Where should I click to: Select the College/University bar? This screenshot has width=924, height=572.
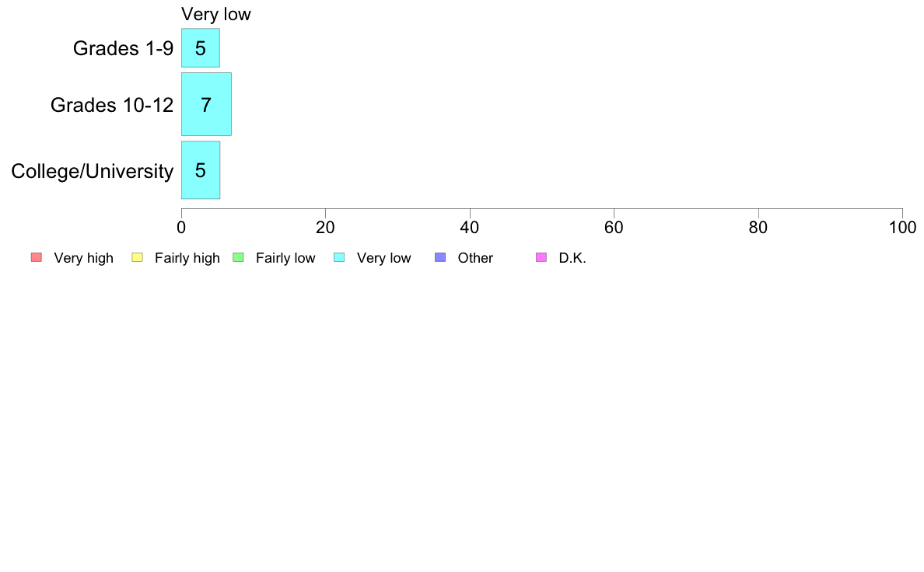[201, 170]
